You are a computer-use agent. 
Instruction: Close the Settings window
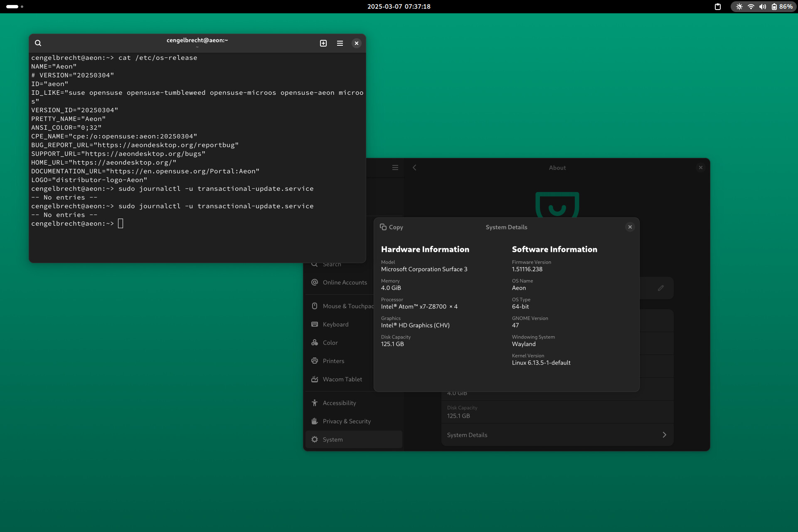[701, 167]
